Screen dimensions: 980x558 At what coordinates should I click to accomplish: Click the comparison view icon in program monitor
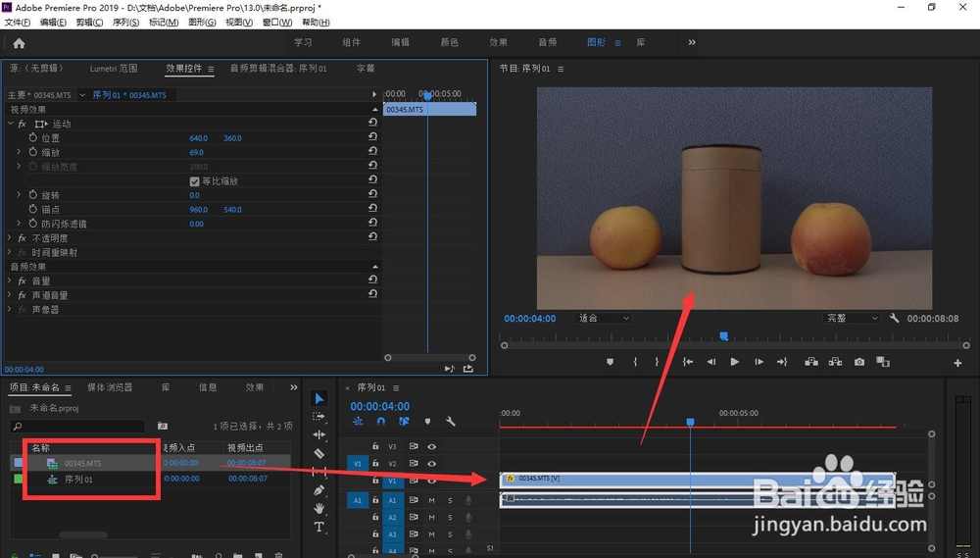tap(883, 362)
